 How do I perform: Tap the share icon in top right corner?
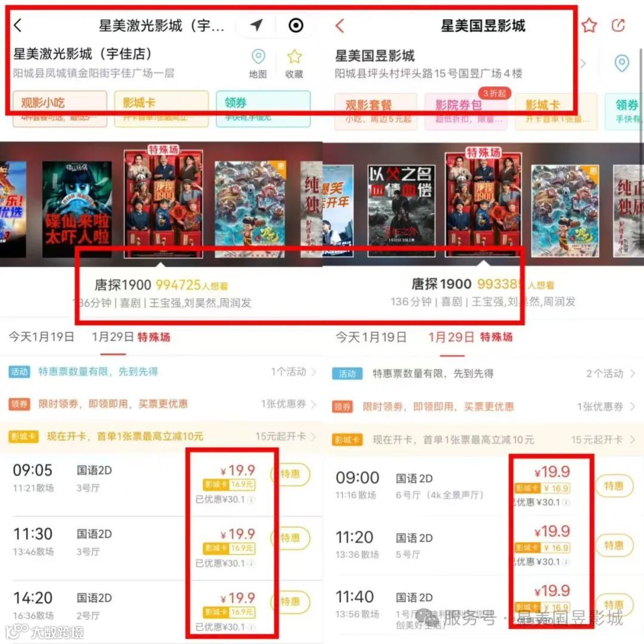click(618, 26)
